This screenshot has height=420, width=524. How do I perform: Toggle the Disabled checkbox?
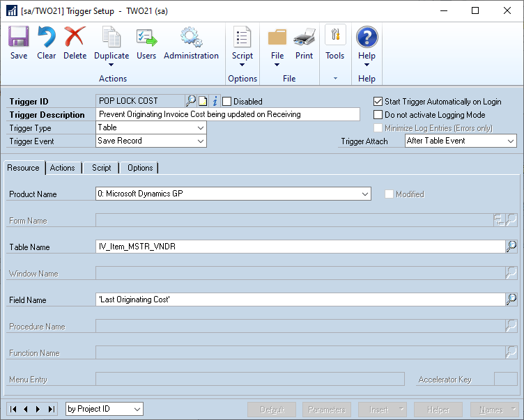click(x=226, y=101)
